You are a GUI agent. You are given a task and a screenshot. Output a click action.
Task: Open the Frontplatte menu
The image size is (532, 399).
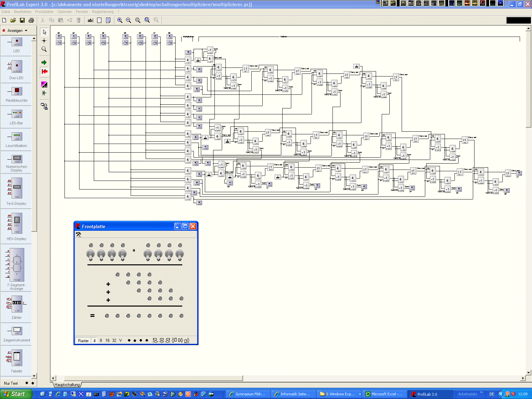[x=44, y=12]
